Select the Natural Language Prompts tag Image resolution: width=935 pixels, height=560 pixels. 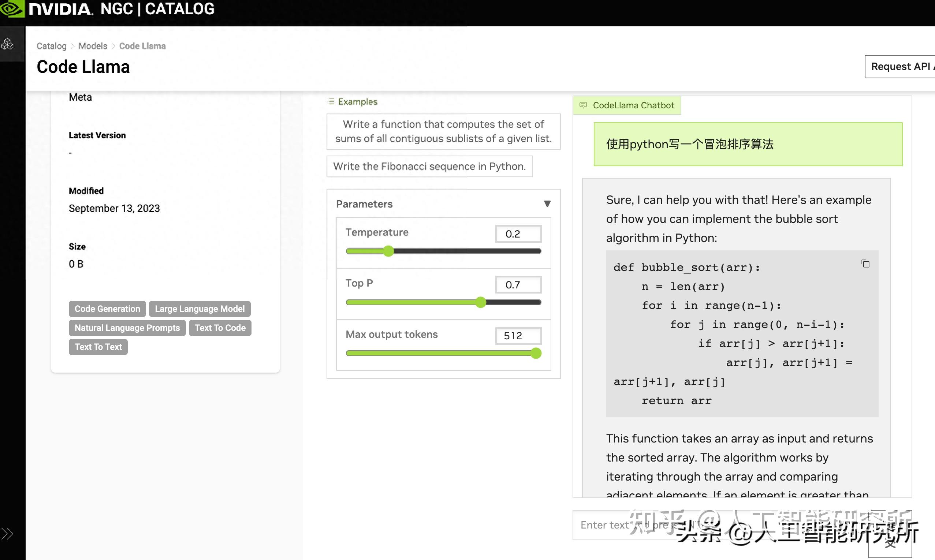(127, 328)
